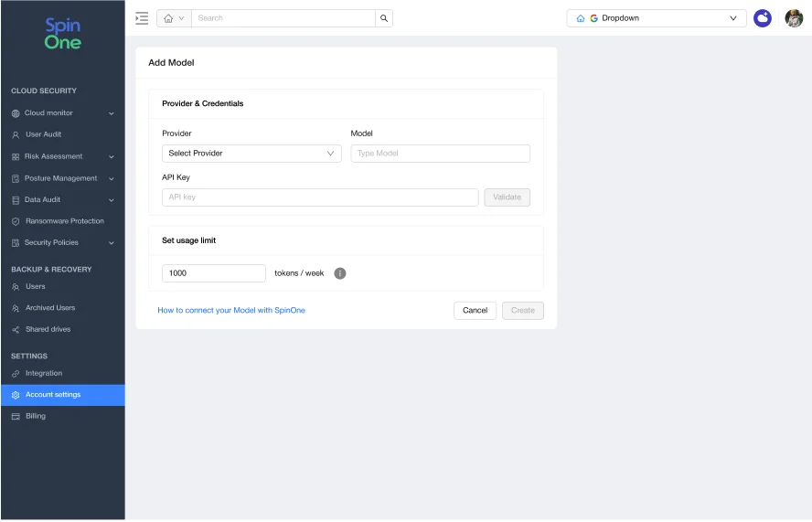The image size is (812, 522).
Task: Open the Cloud monitor menu item
Action: [x=63, y=112]
